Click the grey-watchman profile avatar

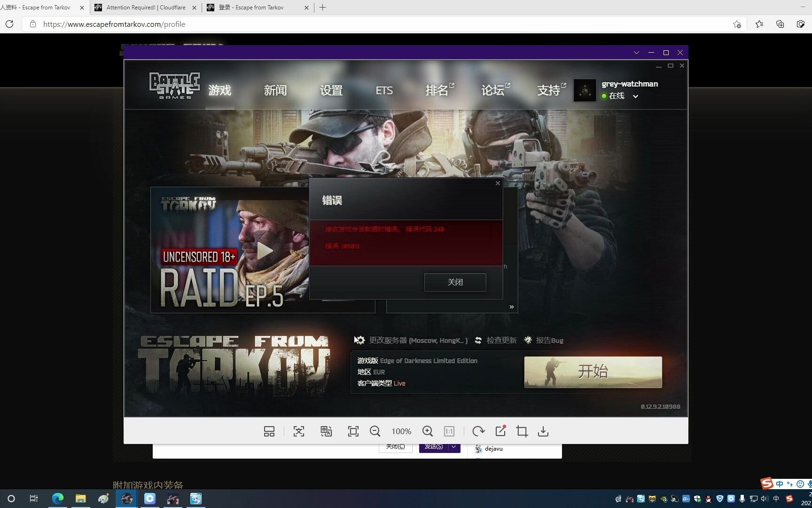(x=585, y=90)
